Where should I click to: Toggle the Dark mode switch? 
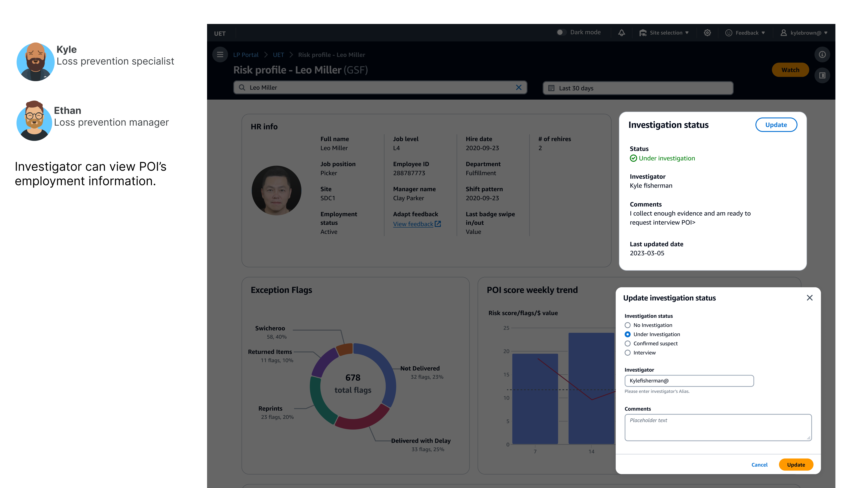(x=561, y=32)
